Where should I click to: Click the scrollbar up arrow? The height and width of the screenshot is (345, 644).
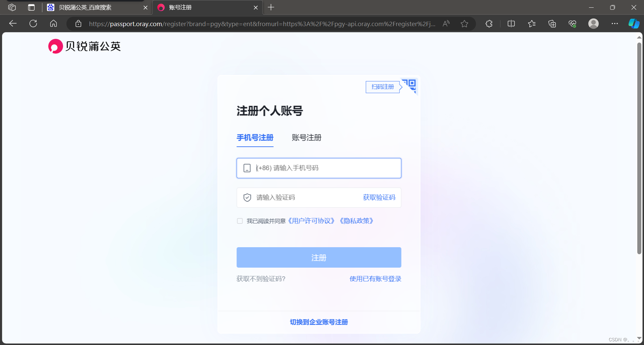639,37
